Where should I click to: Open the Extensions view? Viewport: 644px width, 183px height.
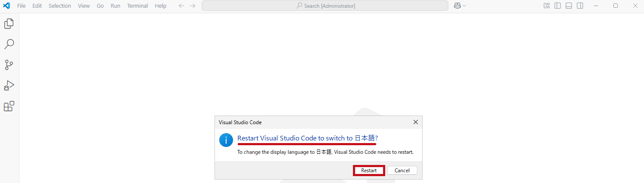coord(9,106)
